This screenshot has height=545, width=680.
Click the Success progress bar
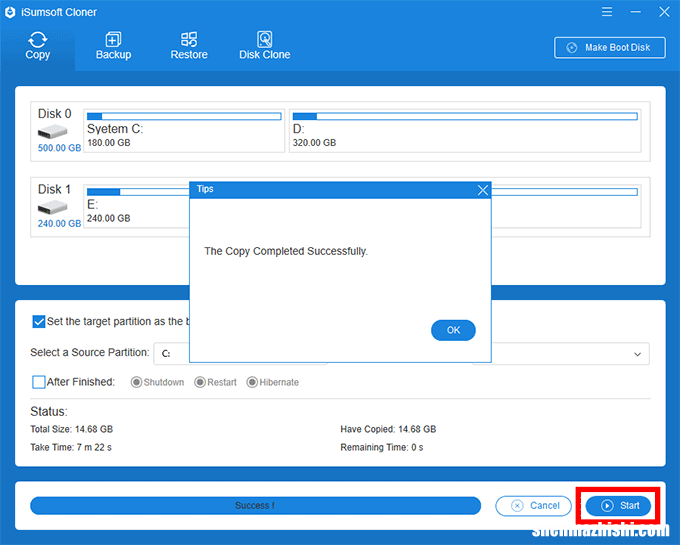coord(255,506)
